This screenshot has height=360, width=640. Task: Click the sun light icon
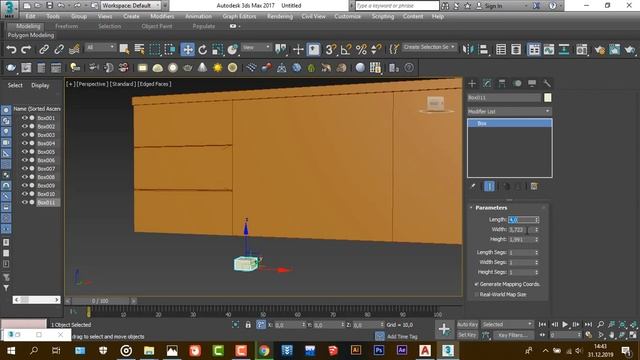click(x=218, y=68)
